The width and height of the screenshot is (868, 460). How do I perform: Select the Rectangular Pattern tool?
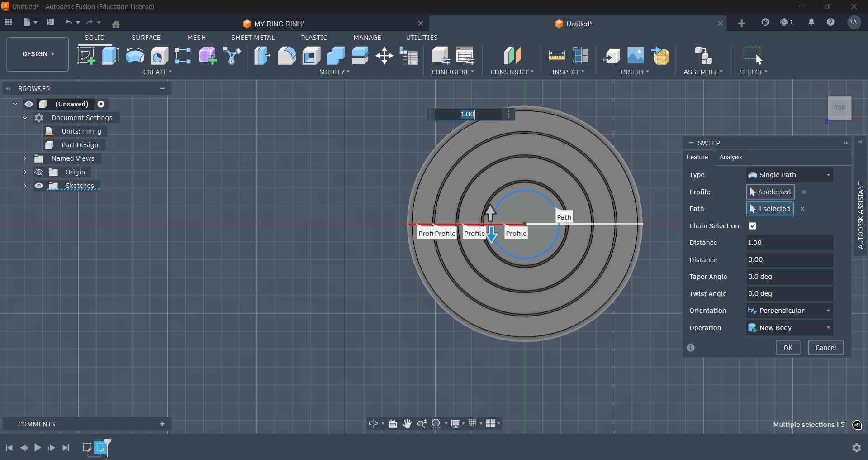click(x=183, y=56)
